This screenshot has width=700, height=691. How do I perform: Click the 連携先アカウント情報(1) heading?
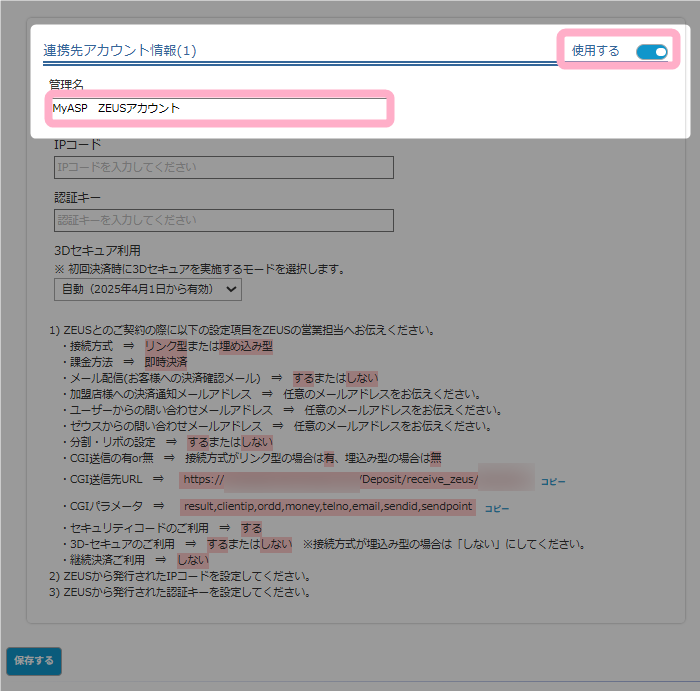point(120,50)
